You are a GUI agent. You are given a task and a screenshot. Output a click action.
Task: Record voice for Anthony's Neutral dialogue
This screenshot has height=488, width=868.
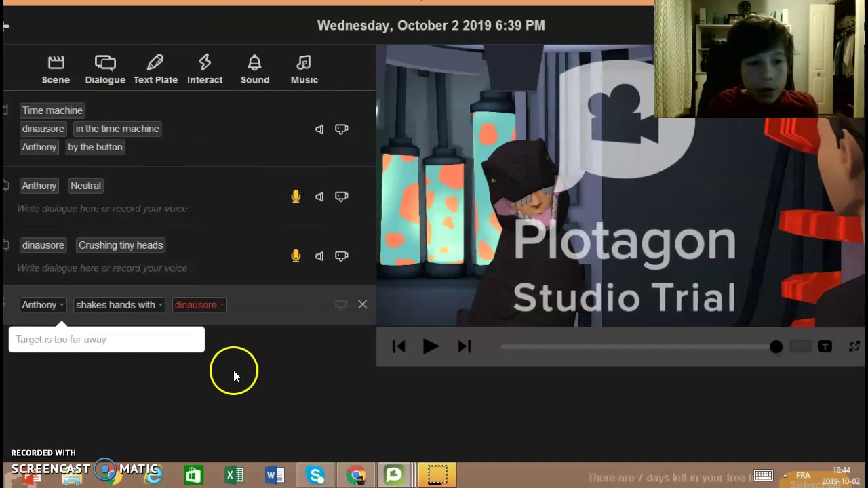click(x=296, y=197)
